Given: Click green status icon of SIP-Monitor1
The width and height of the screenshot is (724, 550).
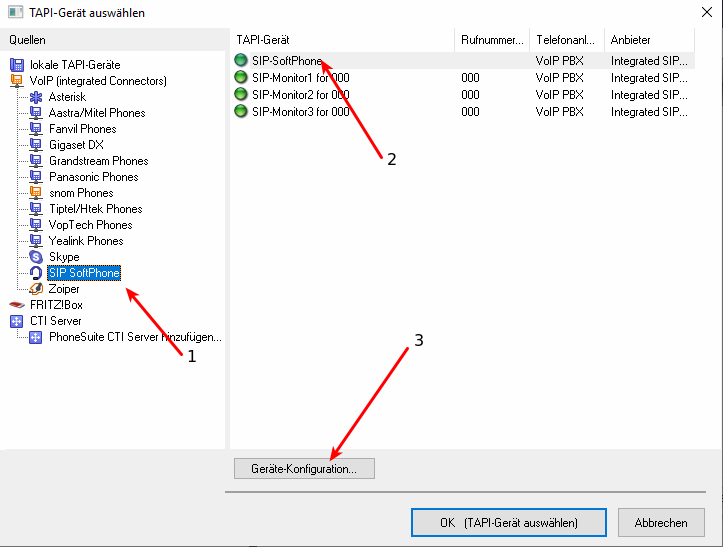Looking at the screenshot, I should [241, 78].
